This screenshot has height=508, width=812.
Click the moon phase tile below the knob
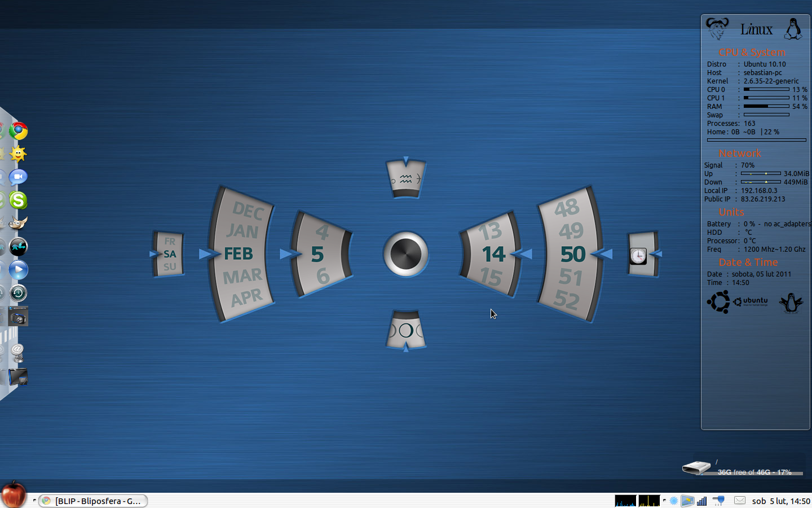point(406,330)
